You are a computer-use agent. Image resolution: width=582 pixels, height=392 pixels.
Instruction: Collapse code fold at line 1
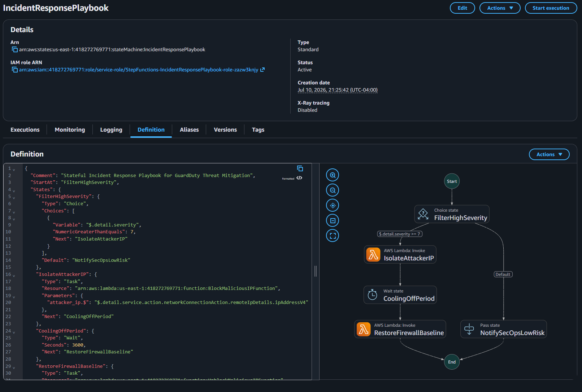pyautogui.click(x=14, y=169)
